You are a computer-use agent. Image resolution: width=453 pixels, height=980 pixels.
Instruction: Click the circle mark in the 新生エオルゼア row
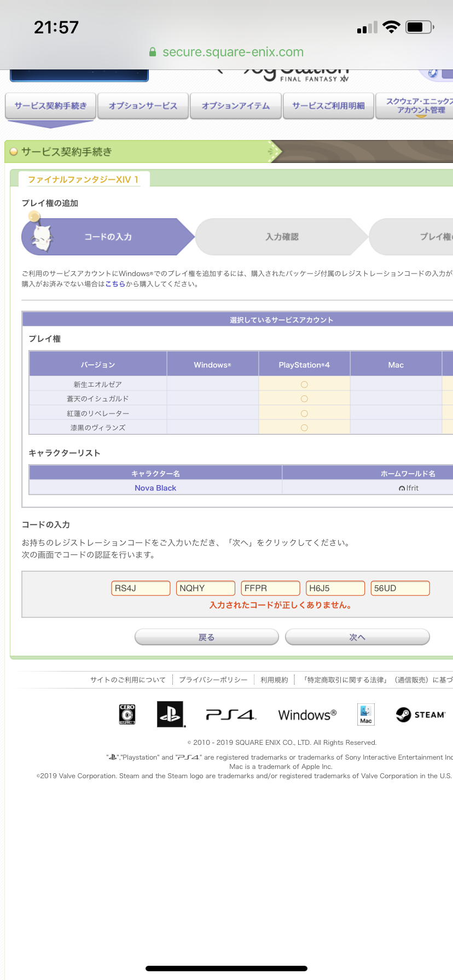coord(304,384)
